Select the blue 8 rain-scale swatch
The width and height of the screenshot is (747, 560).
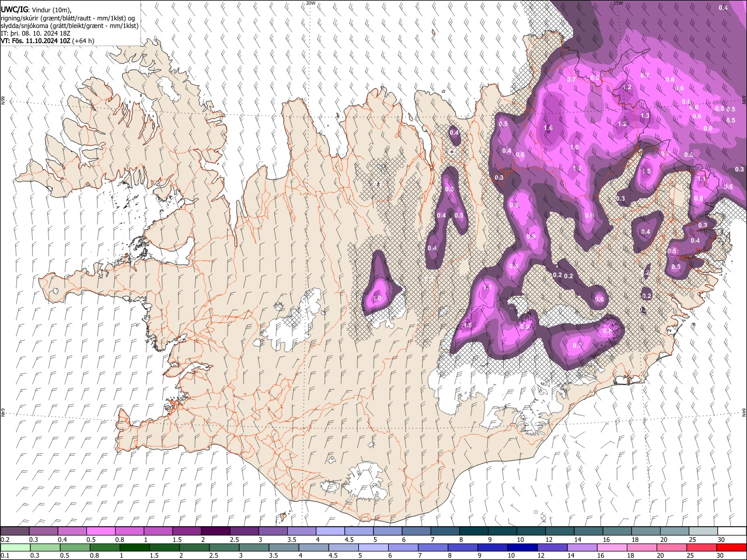(463, 548)
